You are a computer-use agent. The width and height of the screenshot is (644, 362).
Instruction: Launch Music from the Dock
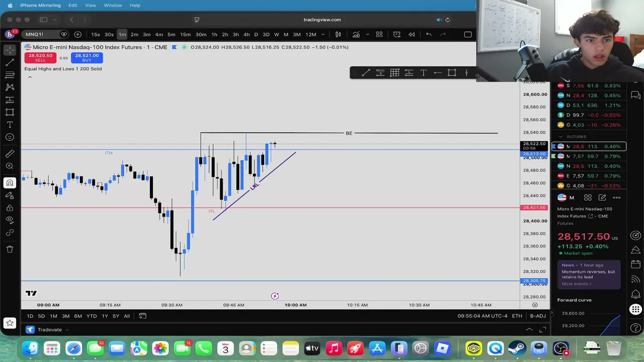tap(334, 348)
